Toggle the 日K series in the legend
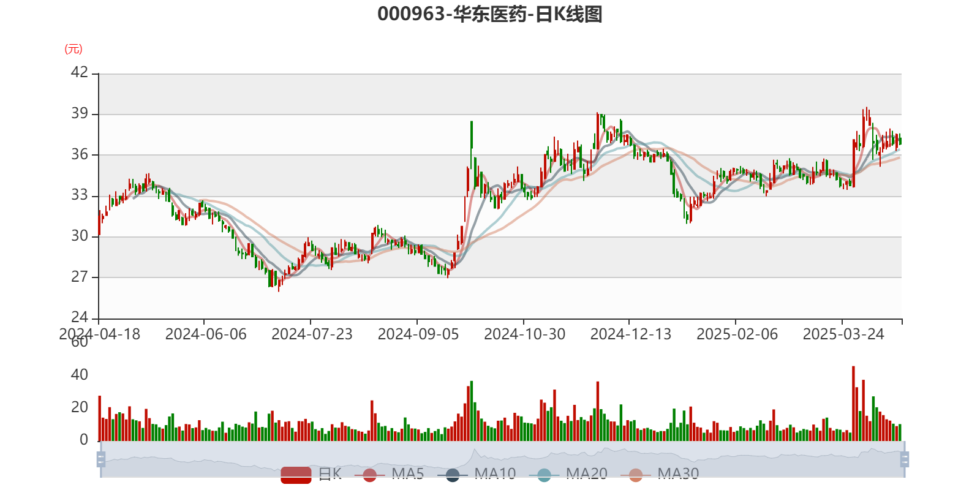Viewport: 980px width, 490px height. tap(311, 474)
